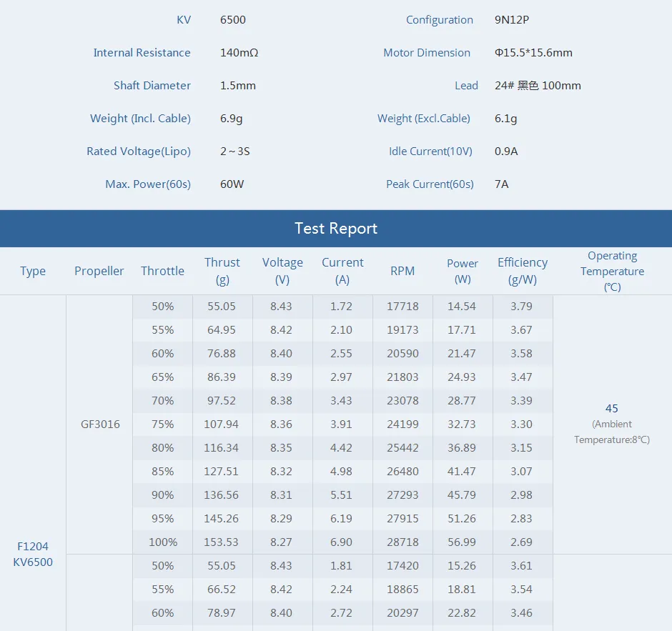Click the Operating Temperature value 45

click(x=612, y=408)
